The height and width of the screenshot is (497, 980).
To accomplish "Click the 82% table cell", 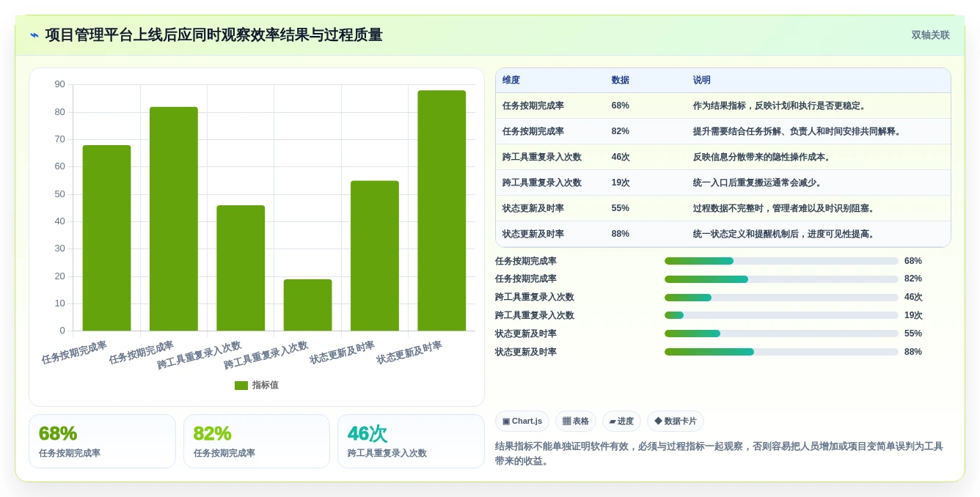I will click(621, 132).
